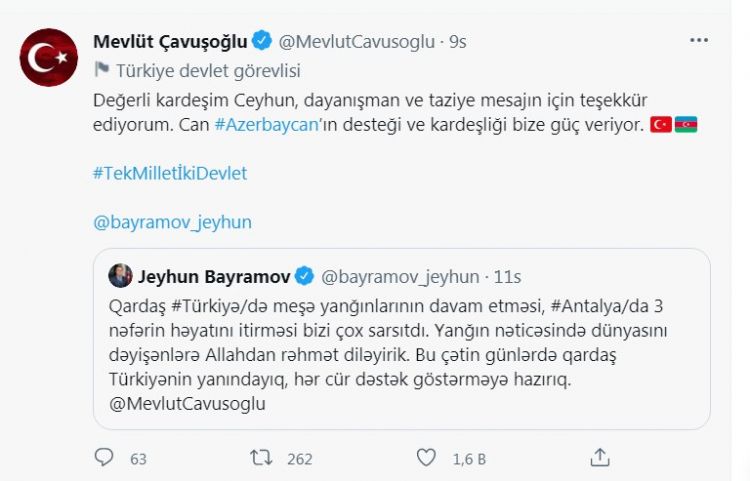The width and height of the screenshot is (750, 481).
Task: Click the reply speech bubble icon
Action: [x=105, y=458]
